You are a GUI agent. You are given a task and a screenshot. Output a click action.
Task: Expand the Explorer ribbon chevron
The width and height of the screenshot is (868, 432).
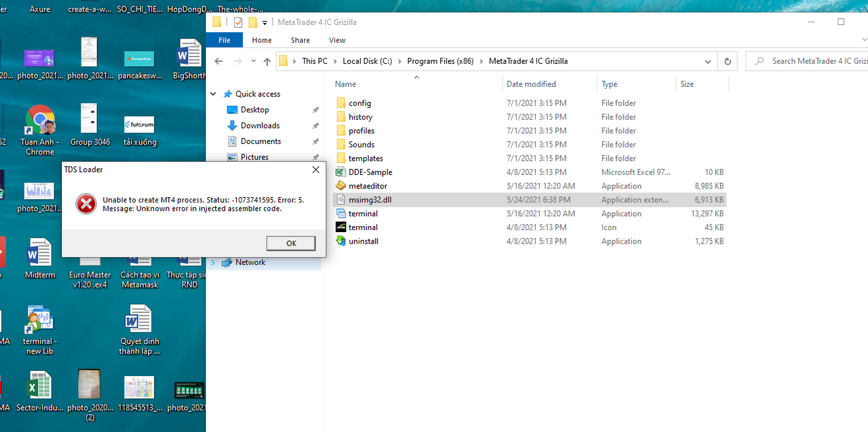pos(864,40)
